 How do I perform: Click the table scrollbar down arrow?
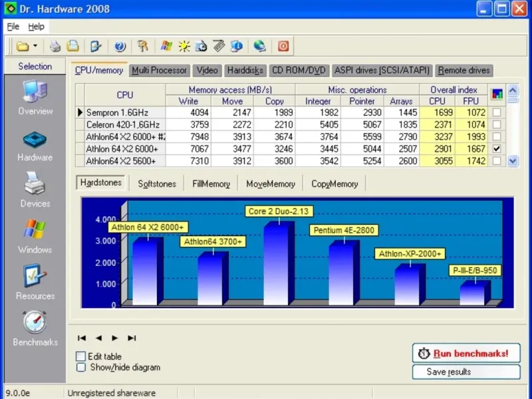tap(513, 161)
